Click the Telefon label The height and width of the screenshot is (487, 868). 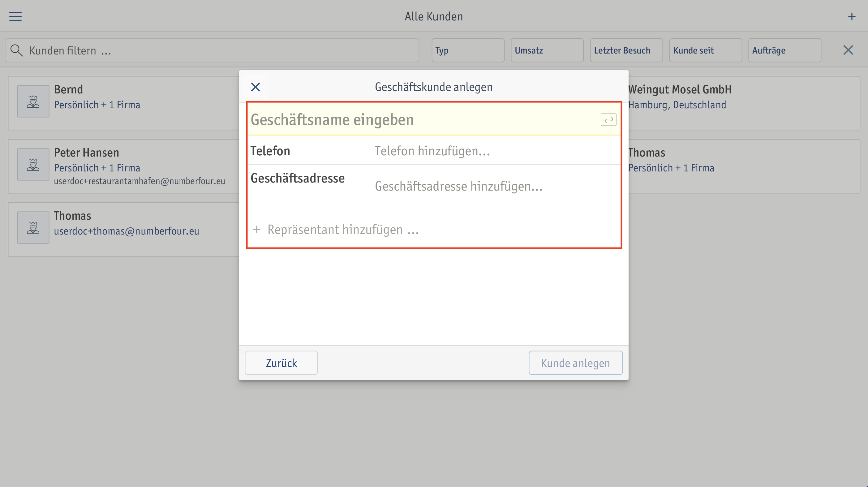coord(270,151)
